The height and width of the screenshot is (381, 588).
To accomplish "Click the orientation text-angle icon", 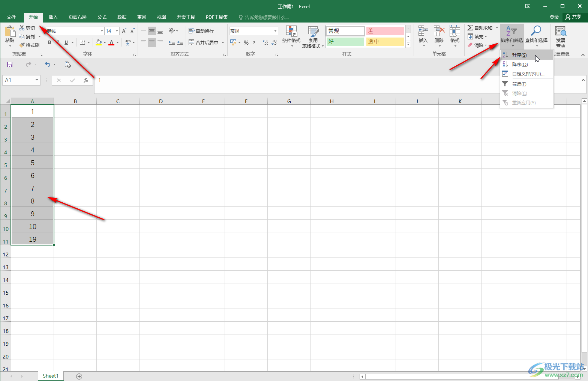I will [172, 31].
